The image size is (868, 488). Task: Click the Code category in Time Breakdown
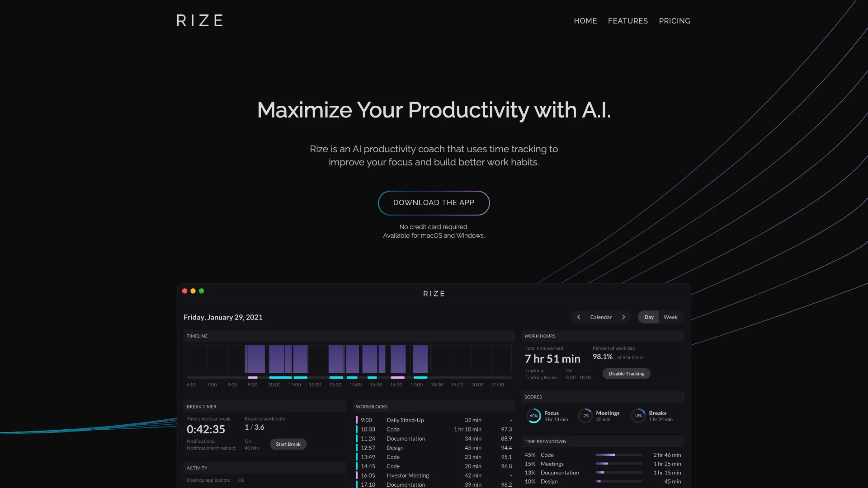(546, 455)
